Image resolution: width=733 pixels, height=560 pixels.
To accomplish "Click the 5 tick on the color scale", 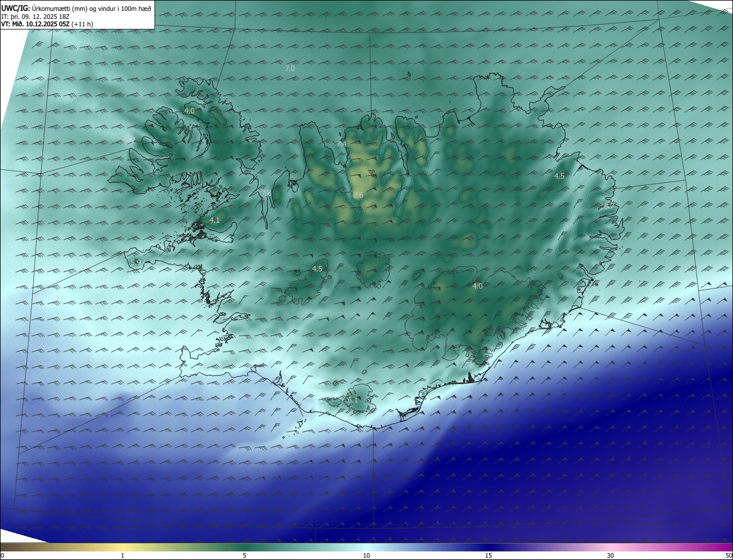I will tap(245, 555).
